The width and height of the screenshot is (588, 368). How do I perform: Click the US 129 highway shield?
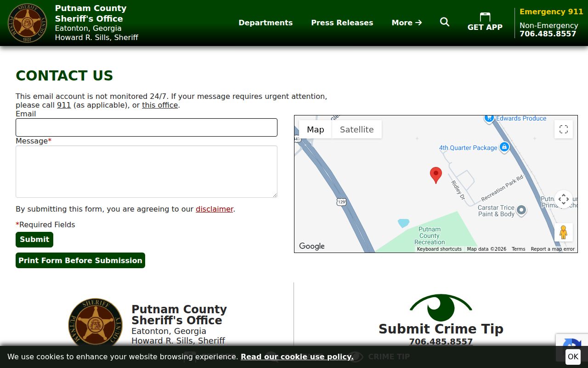341,201
